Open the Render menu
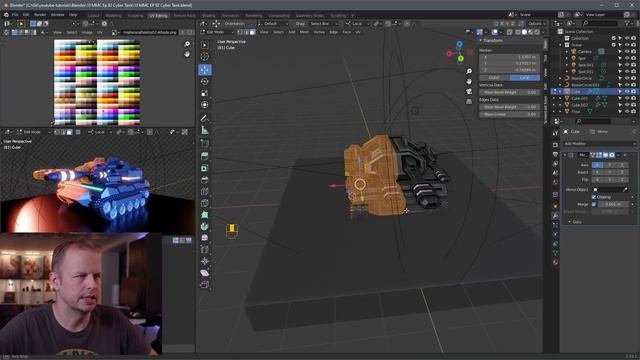This screenshot has width=640, height=360. [40, 15]
